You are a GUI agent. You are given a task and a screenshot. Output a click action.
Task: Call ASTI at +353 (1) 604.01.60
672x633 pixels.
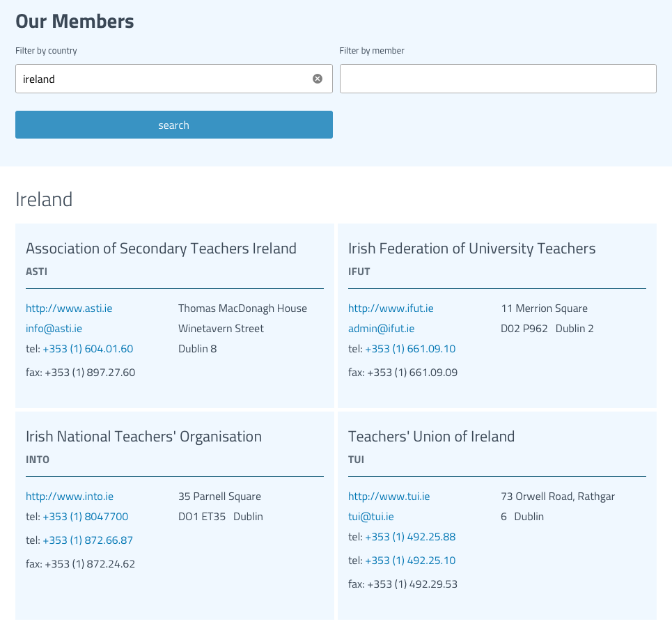(88, 349)
